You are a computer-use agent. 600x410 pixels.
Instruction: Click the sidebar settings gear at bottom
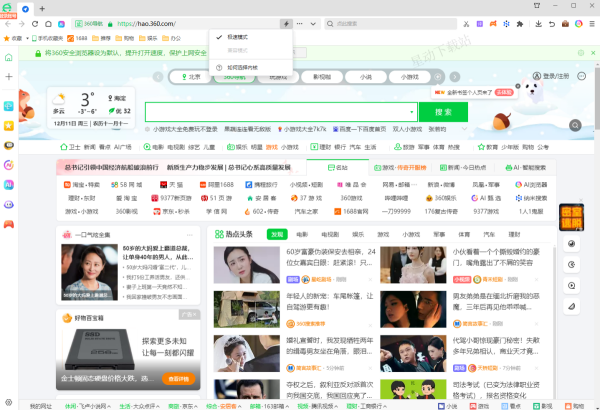pos(9,402)
